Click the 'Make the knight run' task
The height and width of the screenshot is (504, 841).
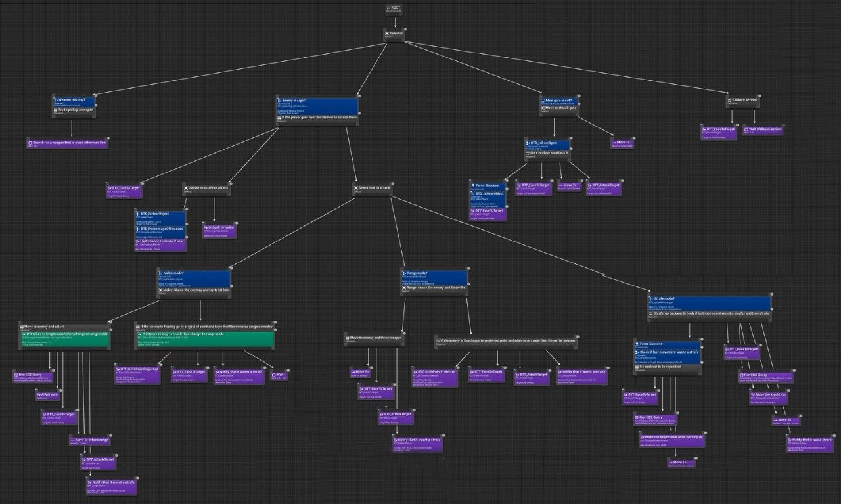768,398
